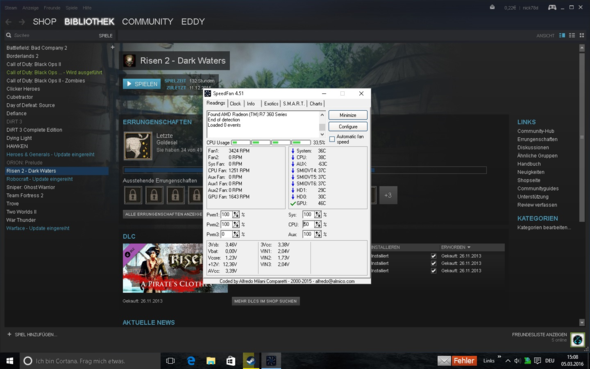
Task: Enable Automatic fan speed checkbox in SpeedFan
Action: [332, 139]
